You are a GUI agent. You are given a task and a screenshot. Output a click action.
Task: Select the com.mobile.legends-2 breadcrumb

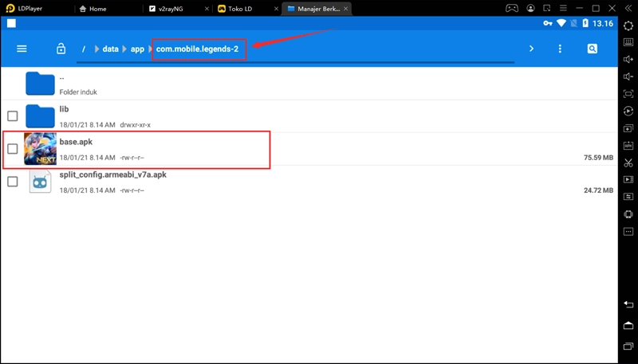click(x=197, y=49)
